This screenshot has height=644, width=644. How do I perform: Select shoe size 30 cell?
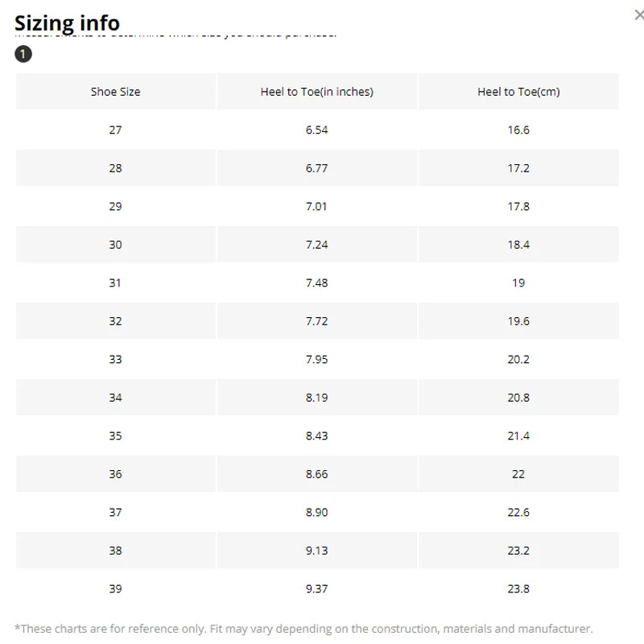(115, 245)
